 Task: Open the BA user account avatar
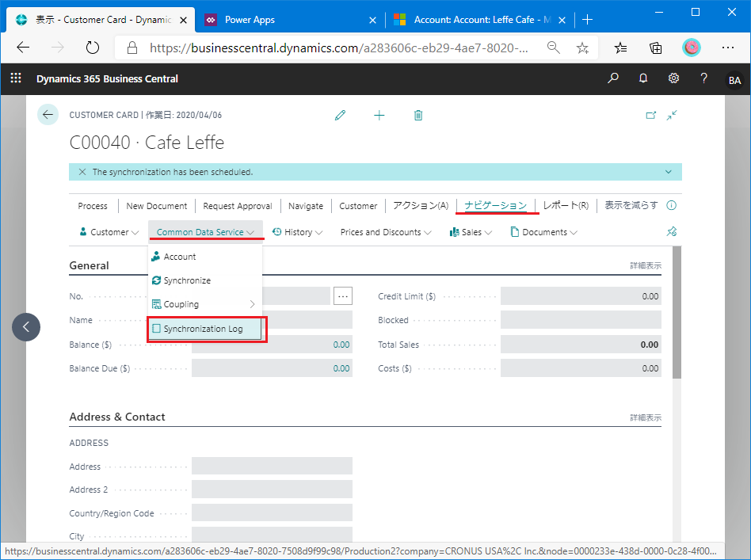click(x=734, y=80)
